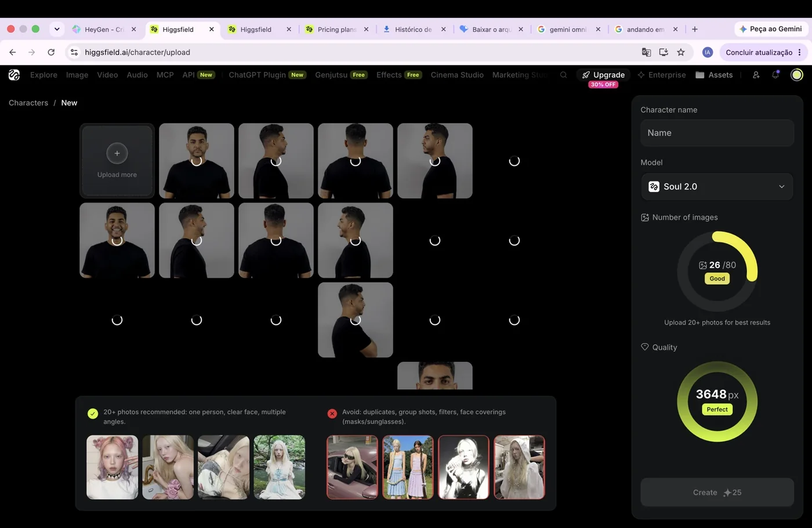Reload the page with refresh icon
The height and width of the screenshot is (528, 812).
pos(51,52)
